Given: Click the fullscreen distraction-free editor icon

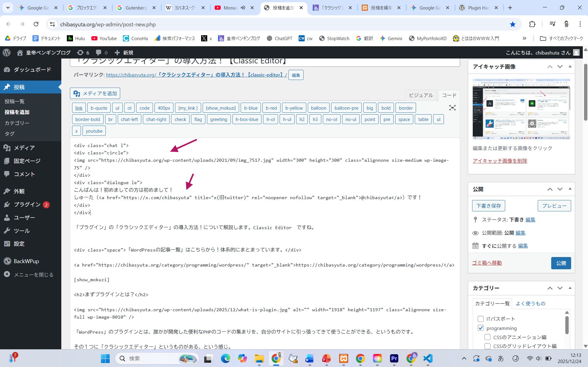Looking at the screenshot, I should coord(452,108).
